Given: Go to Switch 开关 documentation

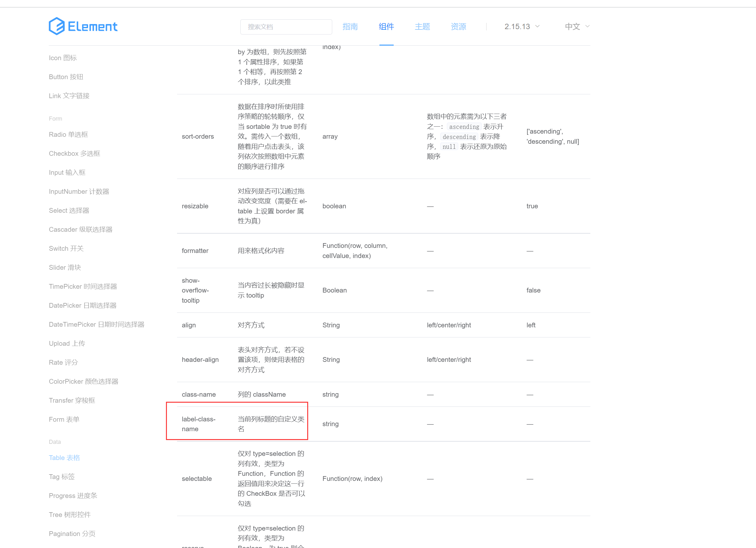Looking at the screenshot, I should click(66, 249).
